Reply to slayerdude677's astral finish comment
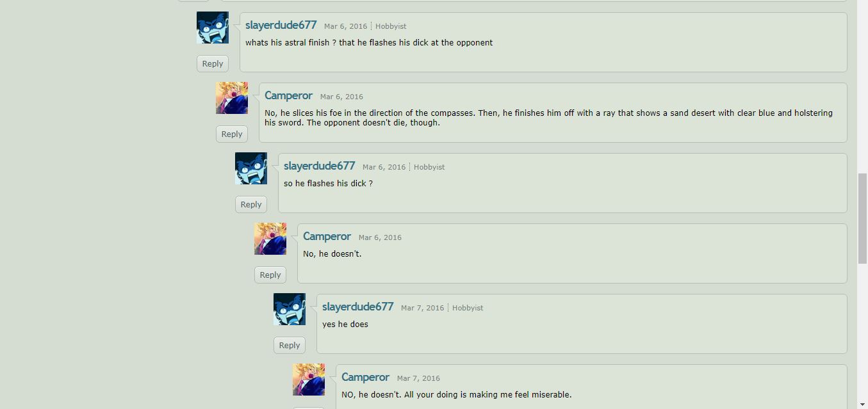Image resolution: width=868 pixels, height=409 pixels. pos(213,63)
